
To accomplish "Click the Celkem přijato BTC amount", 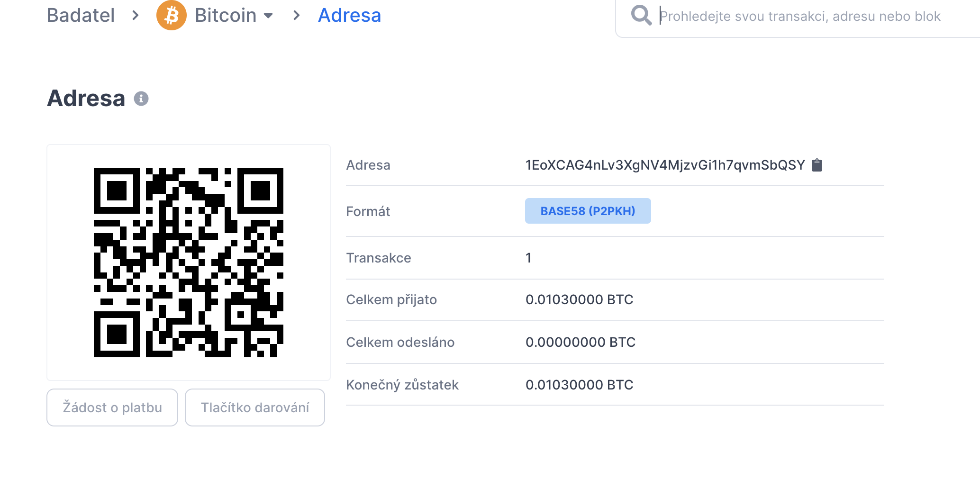I will (x=579, y=299).
